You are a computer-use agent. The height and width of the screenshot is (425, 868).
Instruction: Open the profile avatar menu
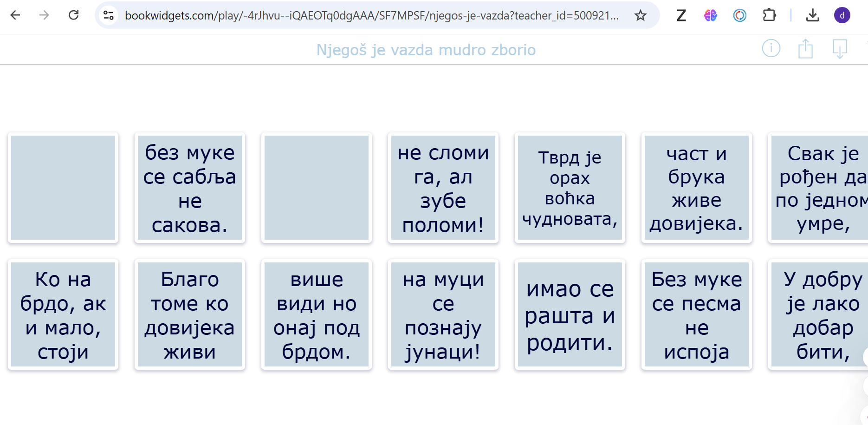pyautogui.click(x=842, y=15)
